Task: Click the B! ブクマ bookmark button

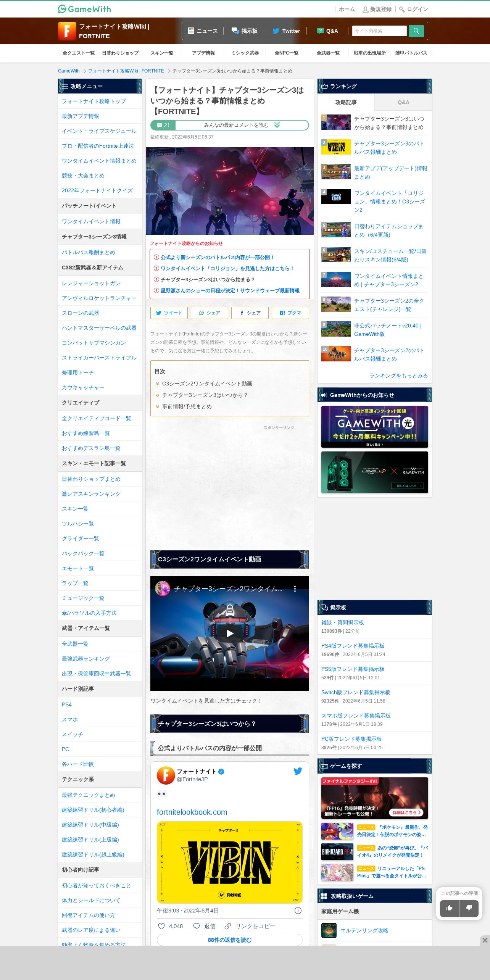Action: 290,313
